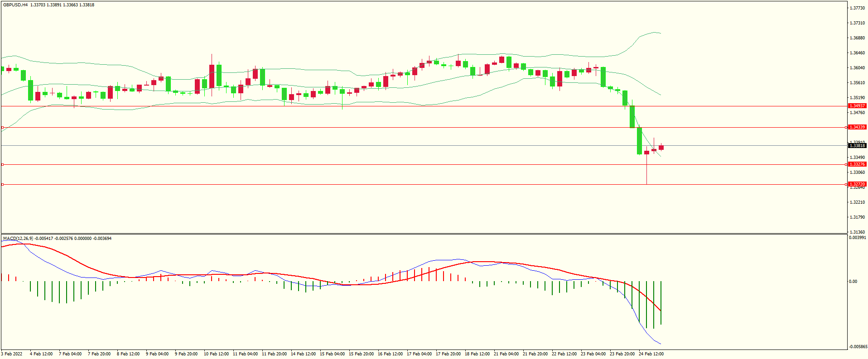
Task: Click the 17 Feb 20:00 time label
Action: tap(448, 354)
